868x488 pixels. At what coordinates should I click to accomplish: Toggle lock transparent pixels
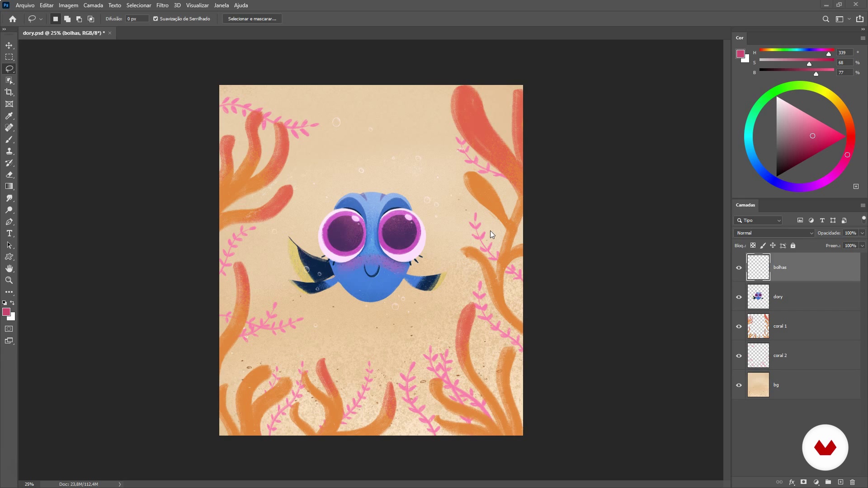tap(753, 246)
